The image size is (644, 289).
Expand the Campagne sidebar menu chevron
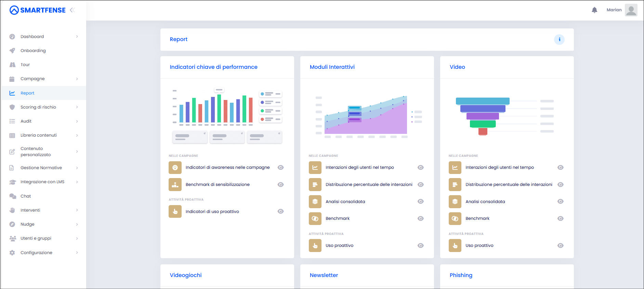tap(77, 79)
